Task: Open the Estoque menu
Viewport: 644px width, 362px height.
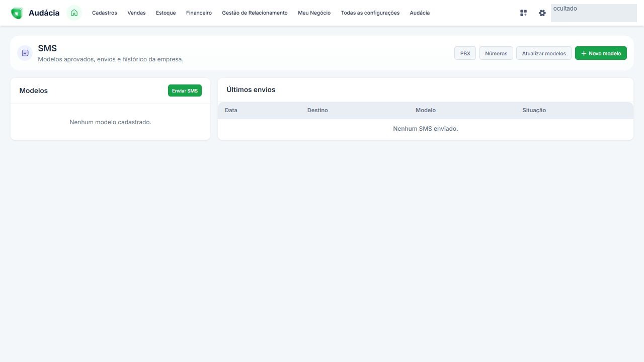Action: pos(166,13)
